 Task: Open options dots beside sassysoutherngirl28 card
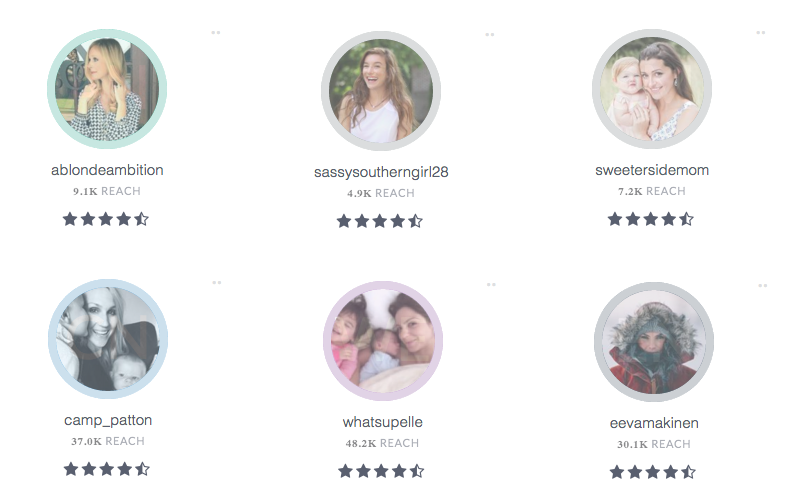(x=490, y=35)
